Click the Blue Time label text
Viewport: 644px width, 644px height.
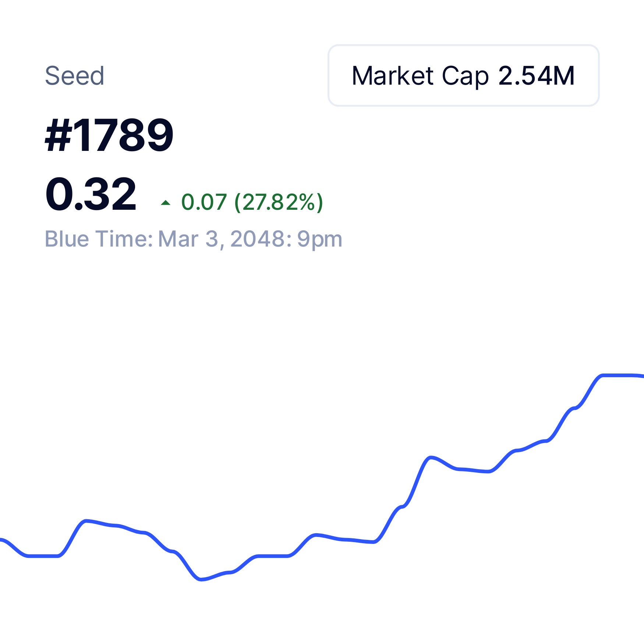pyautogui.click(x=99, y=239)
